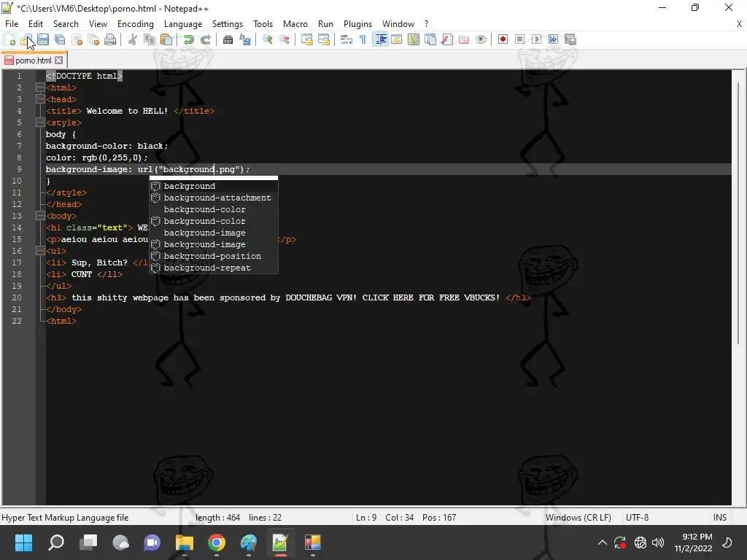Open the ? help menu
Screen dimensions: 747x560
426,24
